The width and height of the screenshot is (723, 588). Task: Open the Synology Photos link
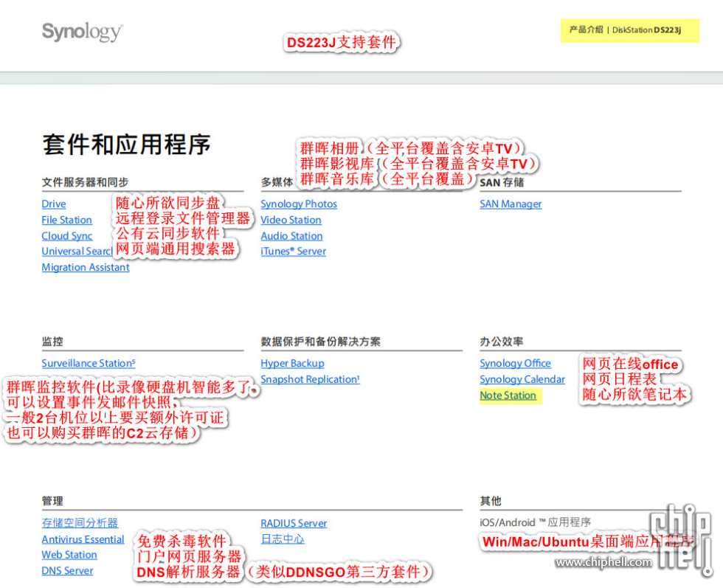pos(299,204)
